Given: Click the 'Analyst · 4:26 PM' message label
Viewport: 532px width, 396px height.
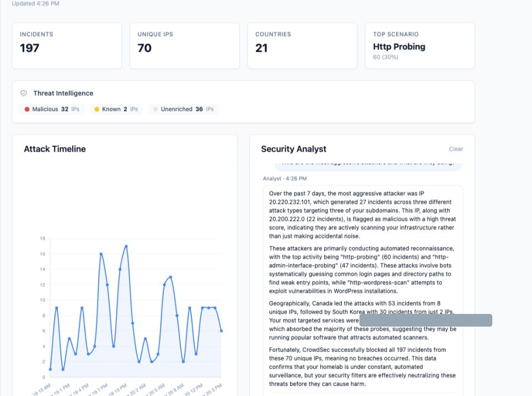Looking at the screenshot, I should 284,178.
